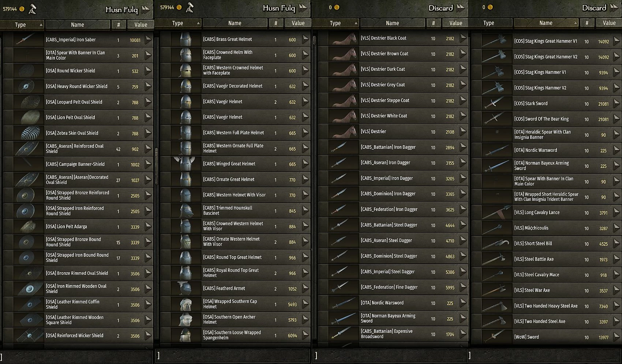622x364 pixels.
Task: Click transfer arrow for Destrier Black Coat
Action: 463,38
